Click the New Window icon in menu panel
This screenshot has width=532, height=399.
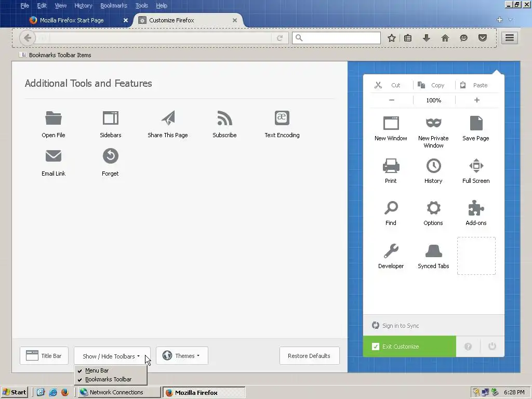tap(391, 123)
